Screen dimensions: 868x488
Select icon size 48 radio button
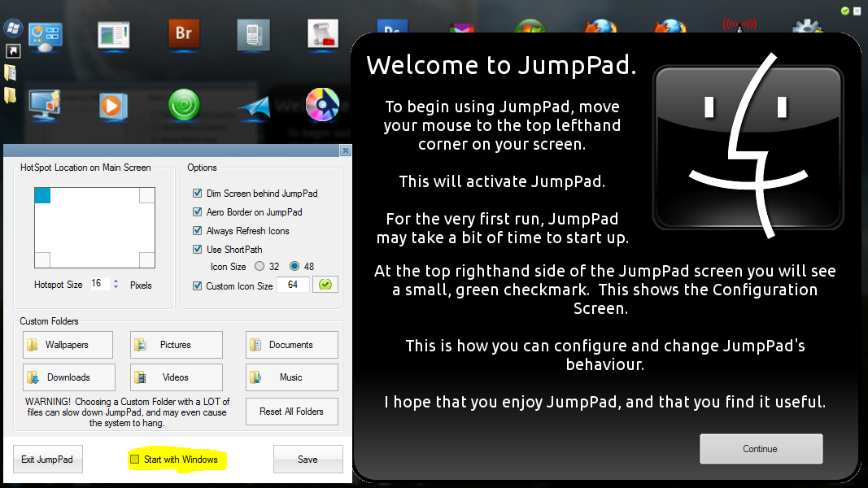pyautogui.click(x=294, y=266)
